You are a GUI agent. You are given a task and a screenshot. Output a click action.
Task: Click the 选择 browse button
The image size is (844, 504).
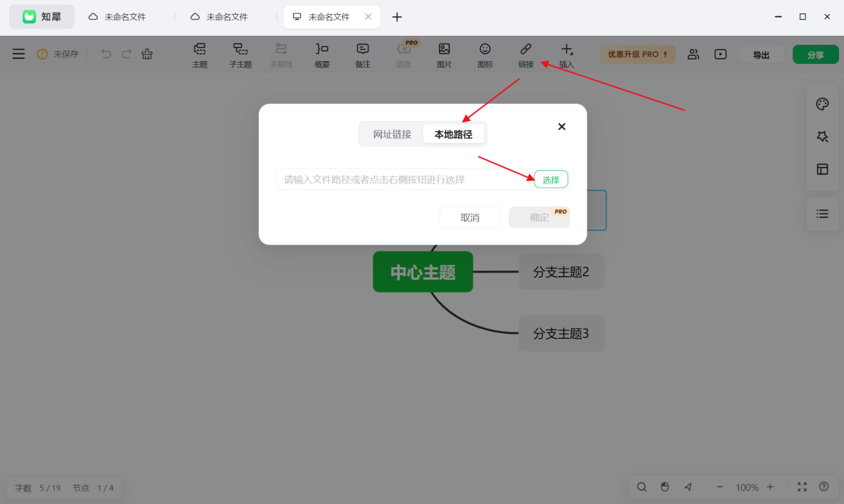(x=551, y=179)
